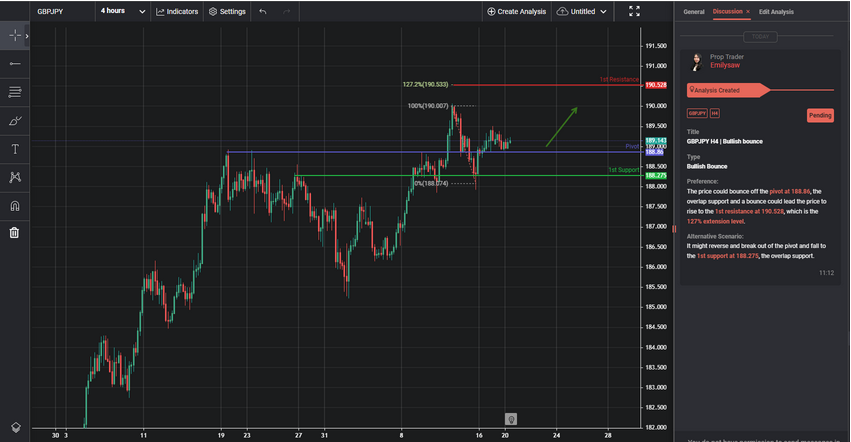Select the Text annotation tool
851x442 pixels.
click(15, 149)
